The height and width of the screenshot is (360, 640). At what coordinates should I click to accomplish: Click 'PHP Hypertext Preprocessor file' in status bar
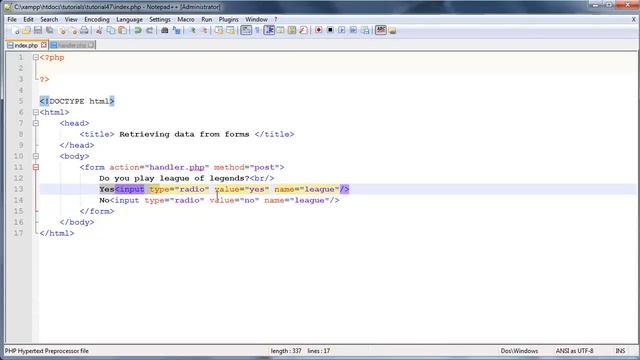coord(47,351)
